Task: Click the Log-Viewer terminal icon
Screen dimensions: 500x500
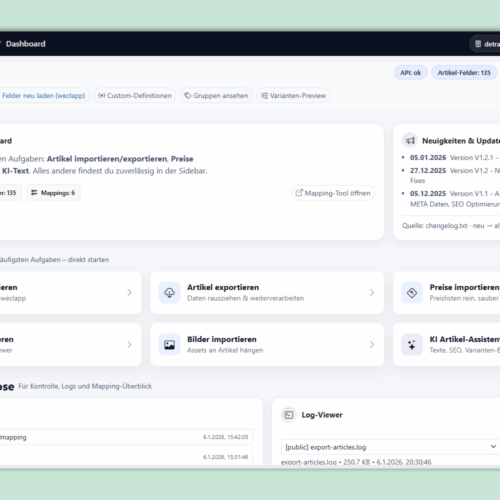Action: [x=289, y=415]
